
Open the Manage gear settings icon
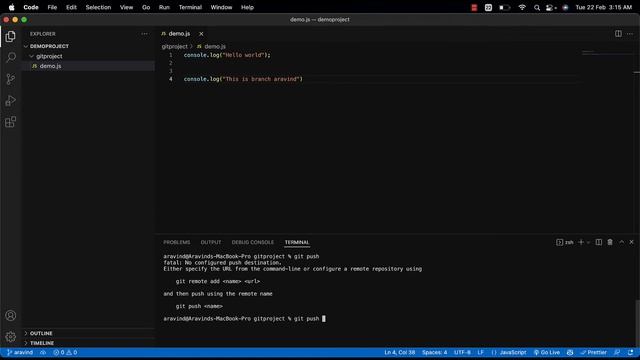click(x=11, y=336)
